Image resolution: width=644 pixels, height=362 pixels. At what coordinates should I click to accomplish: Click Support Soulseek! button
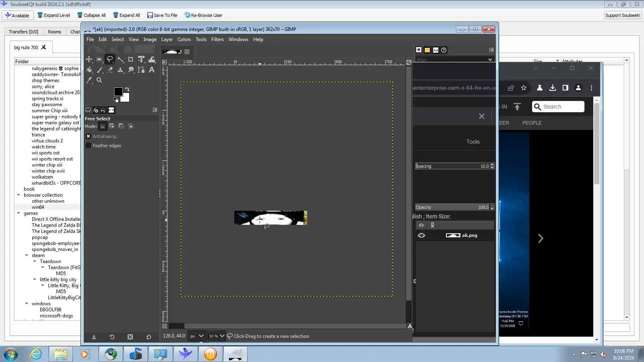point(623,15)
